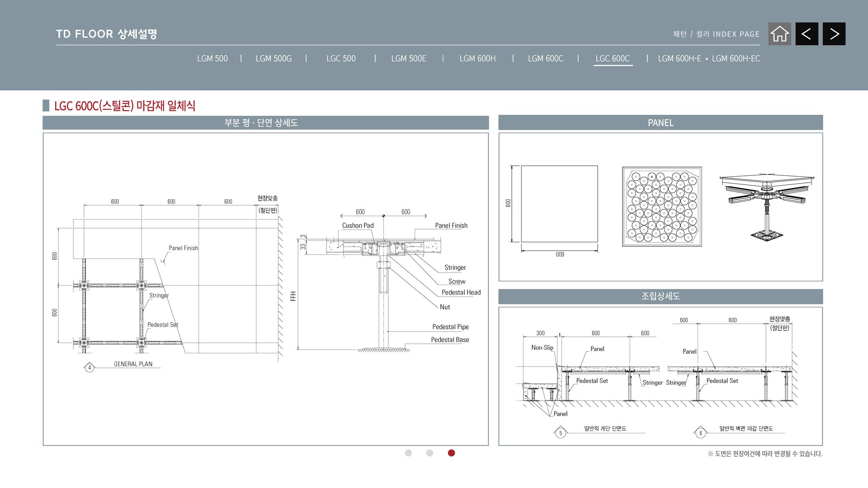This screenshot has width=868, height=488.
Task: Click the GENERAL PLAN drawing label
Action: (133, 364)
